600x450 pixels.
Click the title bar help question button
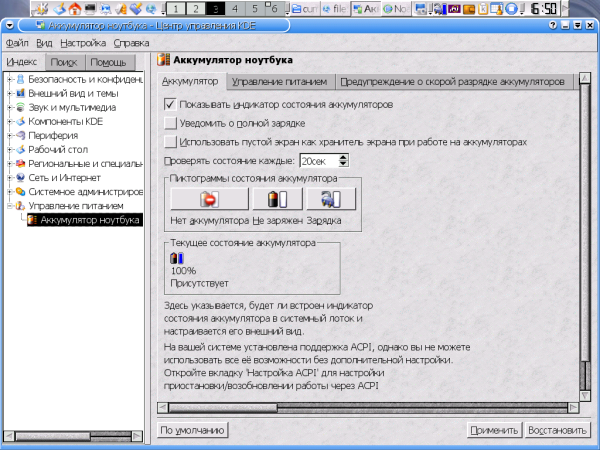click(553, 26)
